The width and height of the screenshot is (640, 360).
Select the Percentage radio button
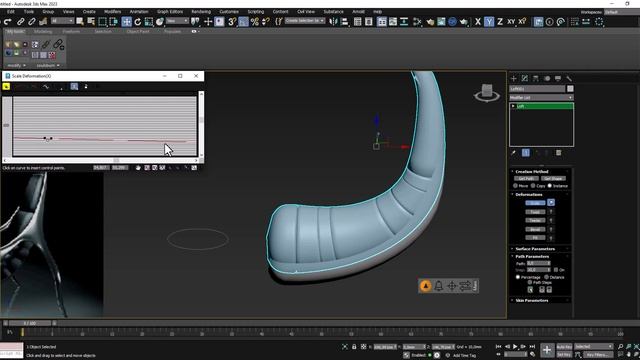click(x=518, y=277)
